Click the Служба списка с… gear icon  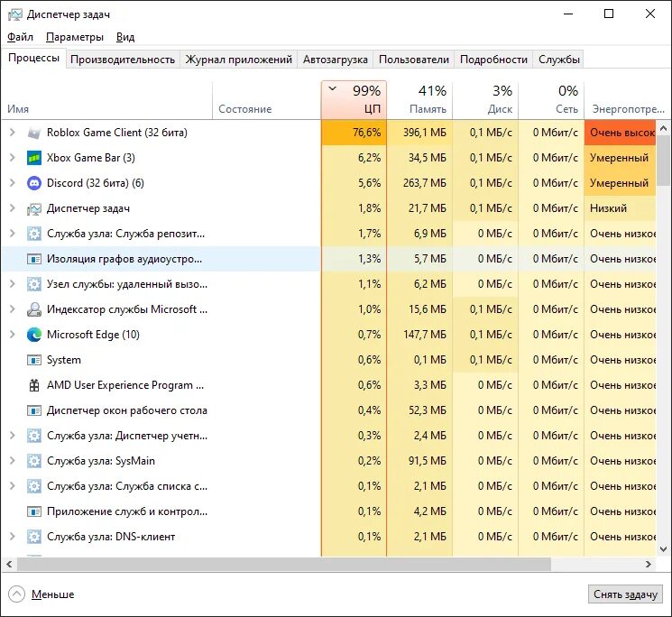[34, 486]
